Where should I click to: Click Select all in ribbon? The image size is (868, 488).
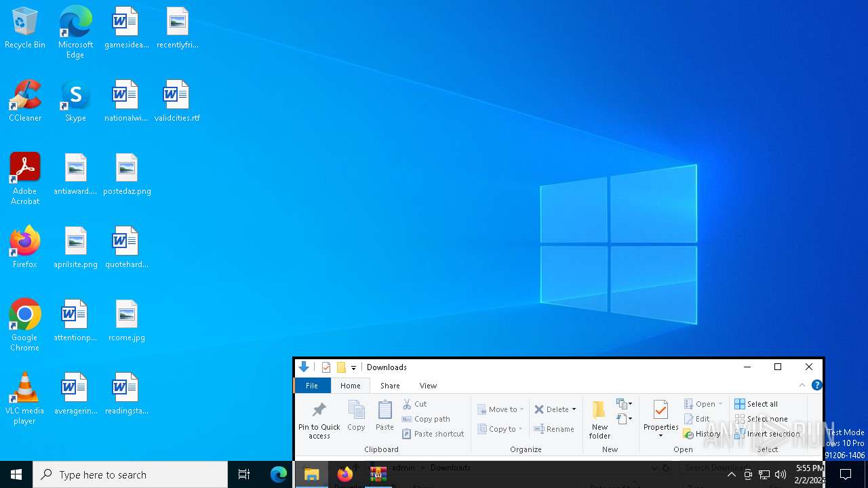click(756, 404)
